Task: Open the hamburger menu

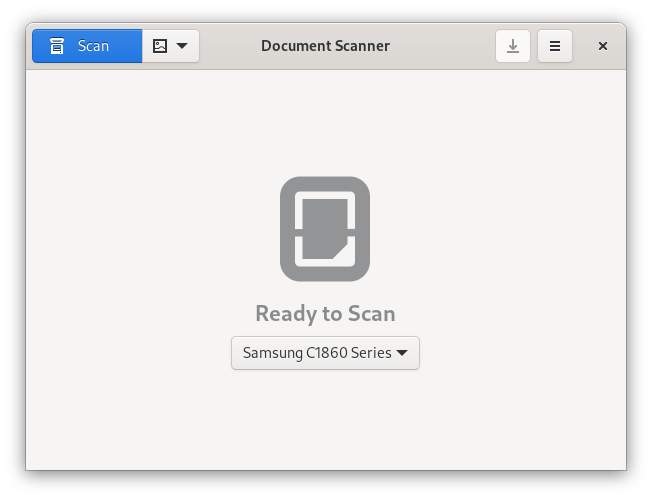Action: 555,46
